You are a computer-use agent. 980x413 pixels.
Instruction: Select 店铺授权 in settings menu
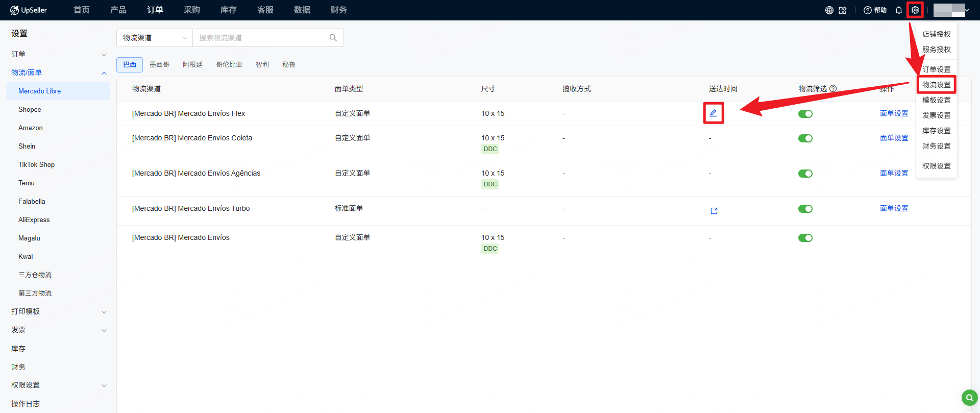click(x=937, y=34)
